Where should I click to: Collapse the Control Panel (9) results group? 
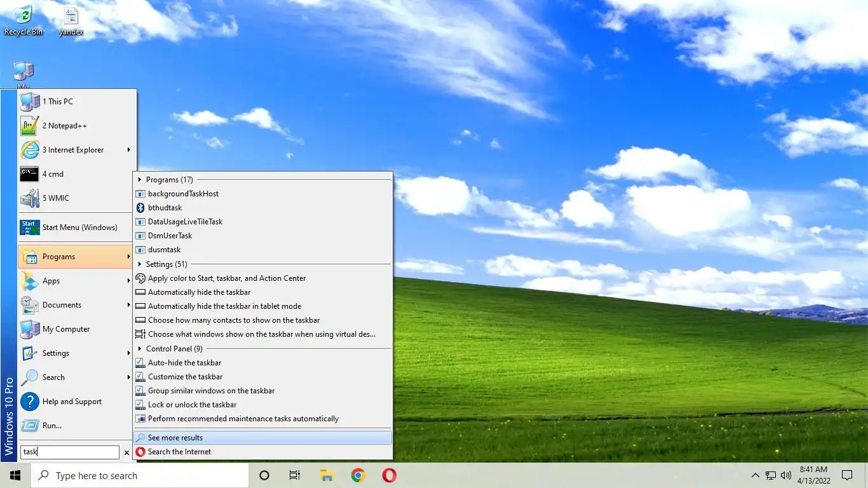click(x=140, y=349)
